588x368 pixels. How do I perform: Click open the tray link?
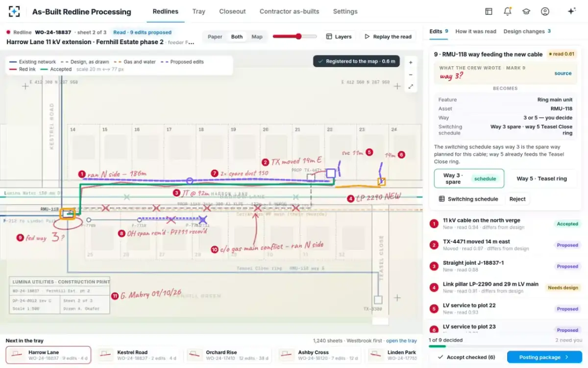401,341
